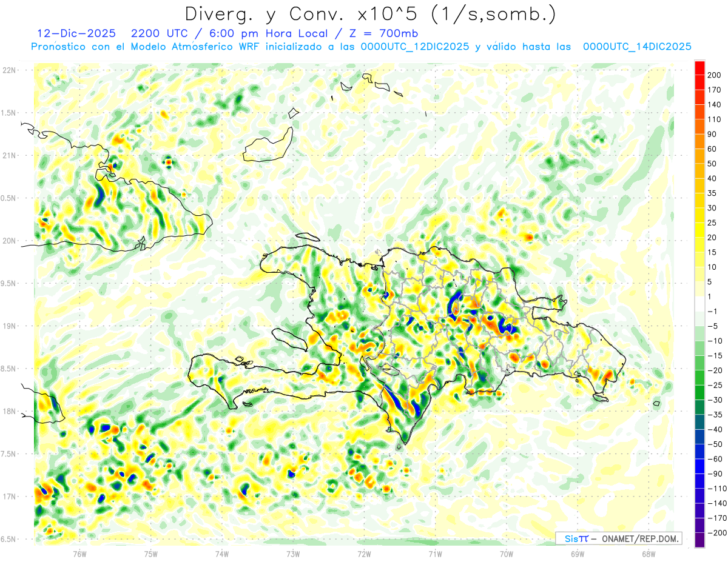Click the "18N" latitude label
This screenshot has width=728, height=562.
click(9, 412)
